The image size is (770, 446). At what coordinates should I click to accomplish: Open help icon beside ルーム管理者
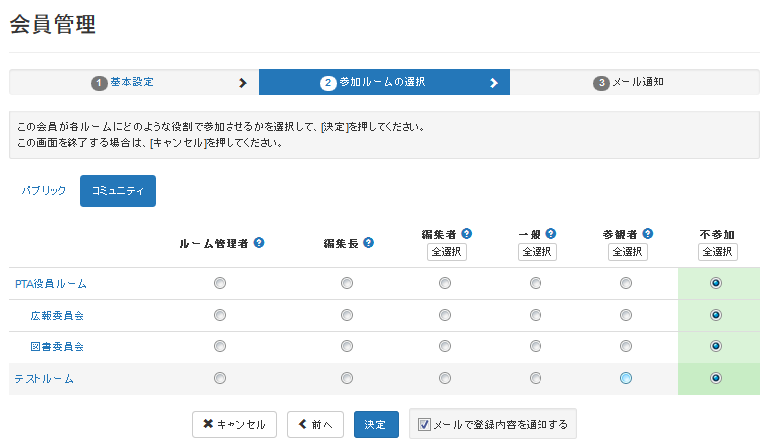pos(259,242)
